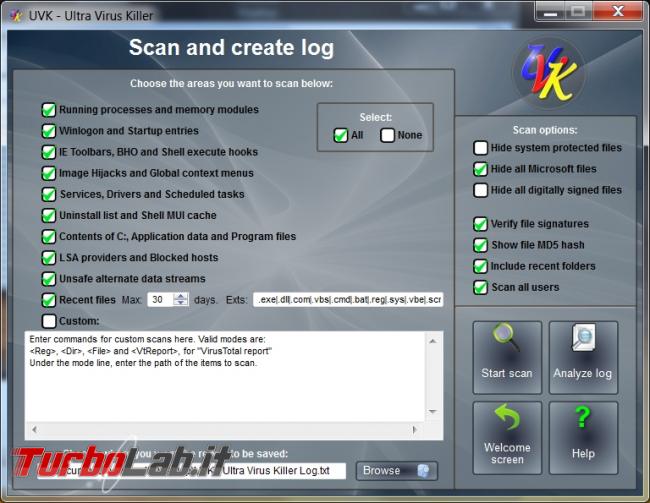Click the document icon on Analyze log
This screenshot has height=503, width=650.
583,338
